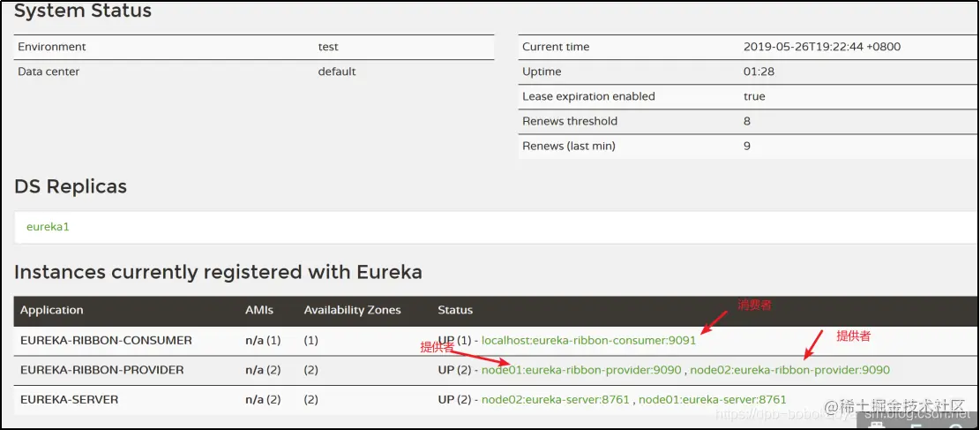This screenshot has height=430, width=980.
Task: Select zones (1) in the CONSUMER row
Action: pos(311,341)
